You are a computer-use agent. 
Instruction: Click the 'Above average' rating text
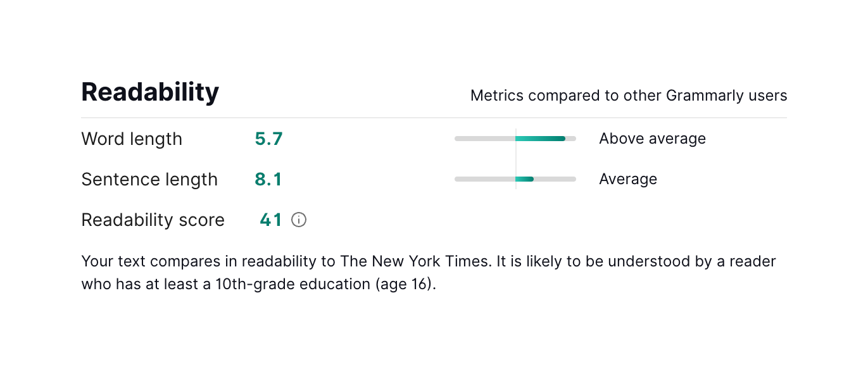(652, 139)
